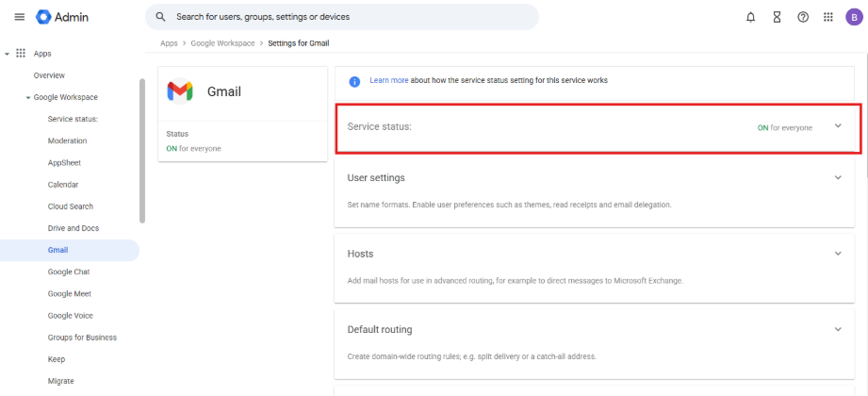Open Service status in sidebar
The height and width of the screenshot is (396, 868).
pyautogui.click(x=73, y=119)
